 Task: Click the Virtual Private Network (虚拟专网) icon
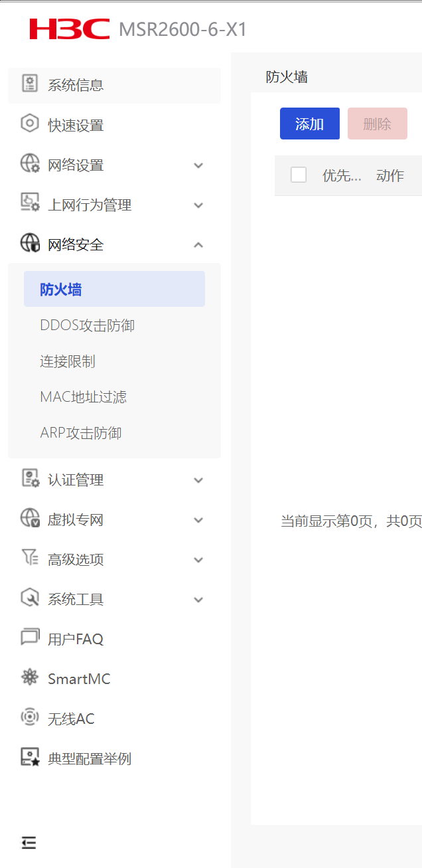pyautogui.click(x=30, y=519)
